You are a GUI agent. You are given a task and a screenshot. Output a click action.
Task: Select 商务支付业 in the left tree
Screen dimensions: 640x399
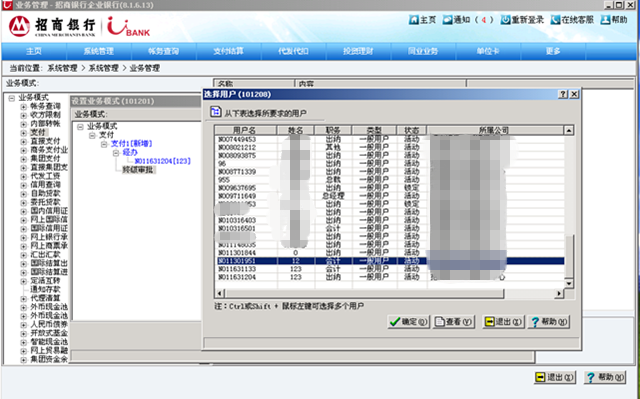tap(49, 150)
